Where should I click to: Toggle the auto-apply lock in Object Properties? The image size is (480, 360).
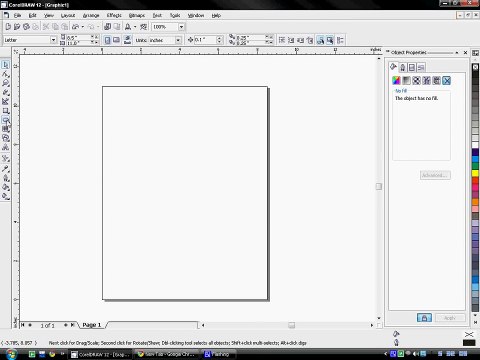(424, 318)
